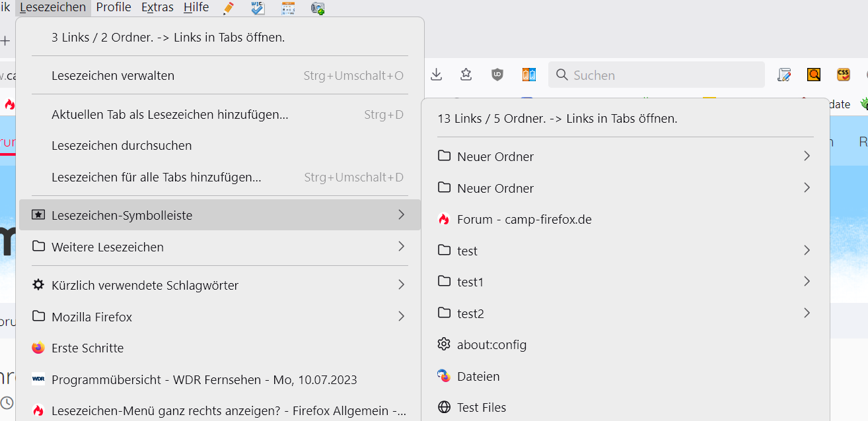Expand the test2 folder arrow
Image resolution: width=868 pixels, height=421 pixels.
(x=807, y=313)
